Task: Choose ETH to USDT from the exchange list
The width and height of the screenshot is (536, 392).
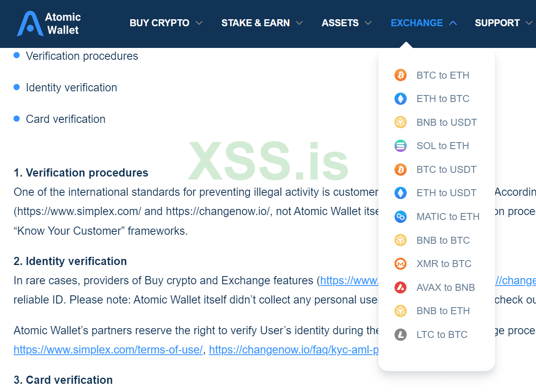Action: 446,193
